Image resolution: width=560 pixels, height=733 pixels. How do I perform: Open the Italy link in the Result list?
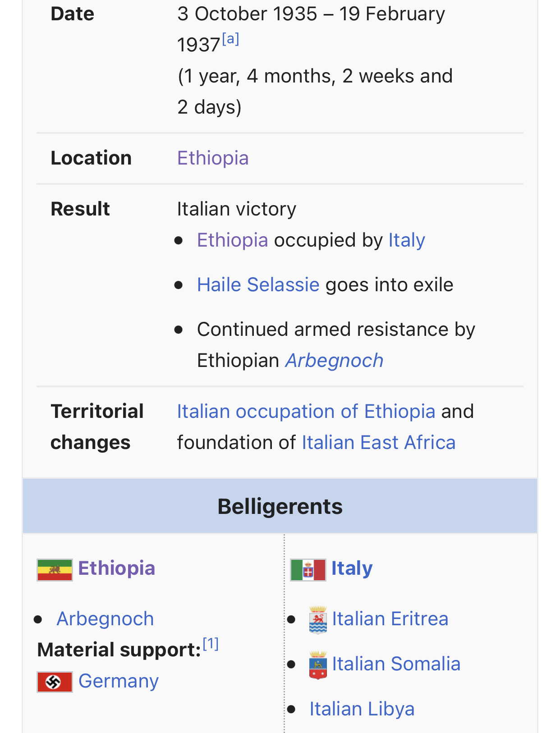407,240
